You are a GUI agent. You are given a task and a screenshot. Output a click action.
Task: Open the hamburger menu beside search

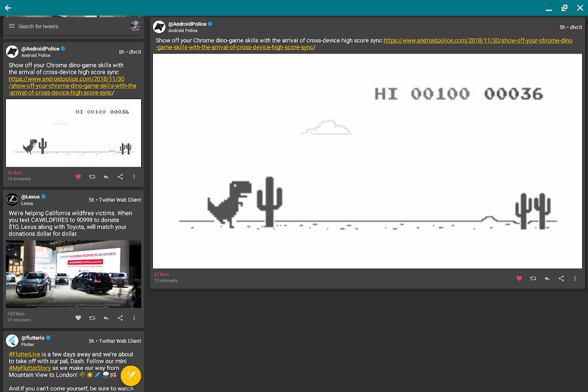click(12, 26)
